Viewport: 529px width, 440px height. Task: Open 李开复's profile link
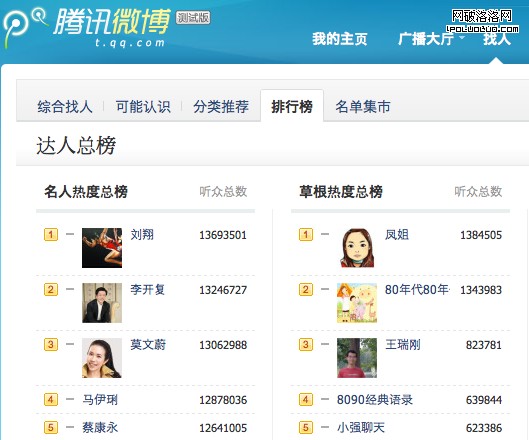click(x=148, y=290)
